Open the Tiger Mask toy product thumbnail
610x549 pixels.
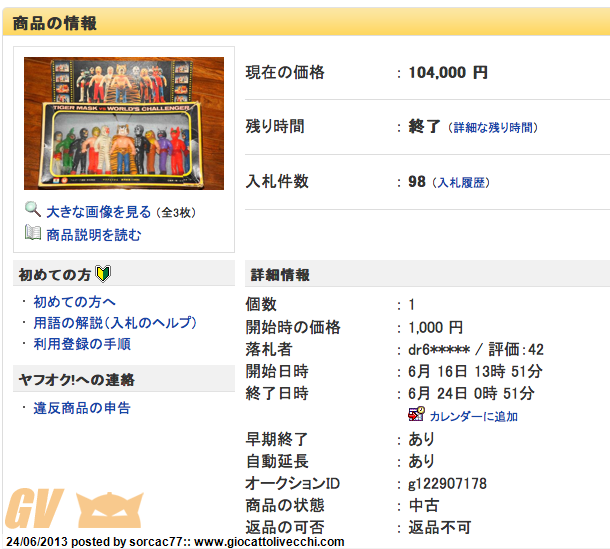pos(124,123)
